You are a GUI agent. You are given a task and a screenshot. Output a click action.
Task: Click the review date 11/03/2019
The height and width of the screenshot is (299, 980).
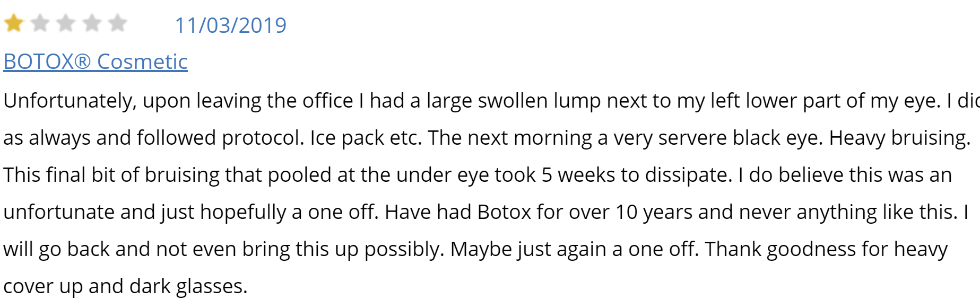[231, 25]
